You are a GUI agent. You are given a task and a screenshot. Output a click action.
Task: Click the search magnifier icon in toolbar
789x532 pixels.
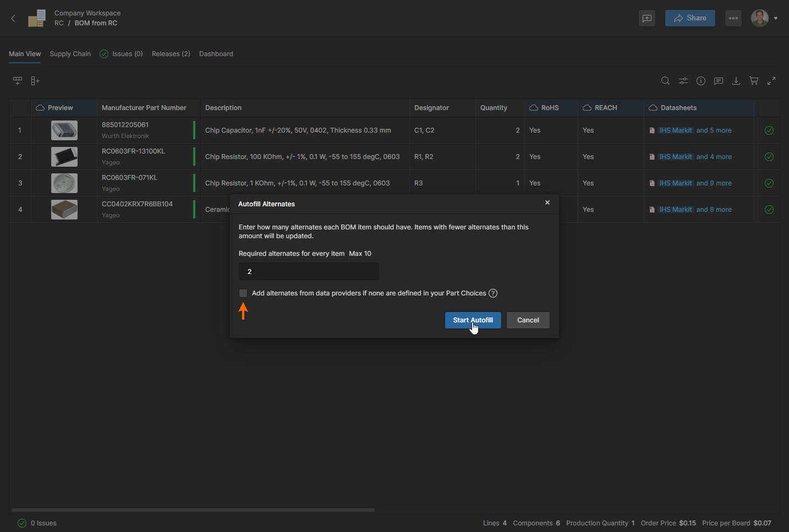[x=665, y=81]
